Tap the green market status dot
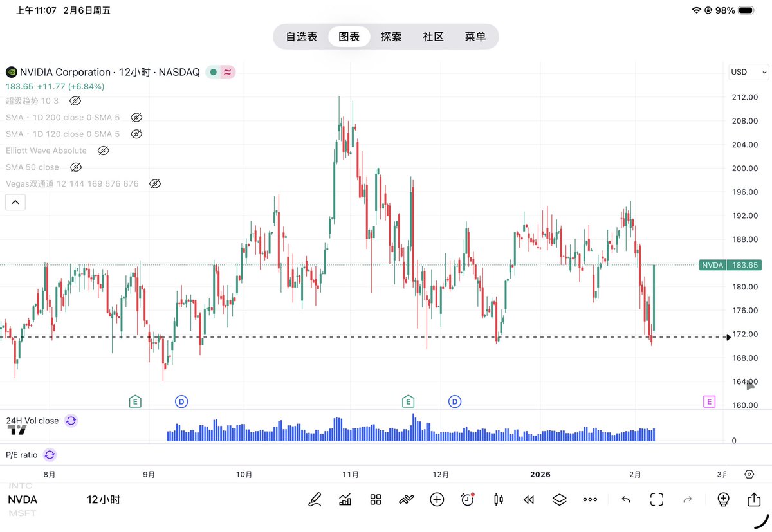Viewport: 772px width, 532px height. 213,72
